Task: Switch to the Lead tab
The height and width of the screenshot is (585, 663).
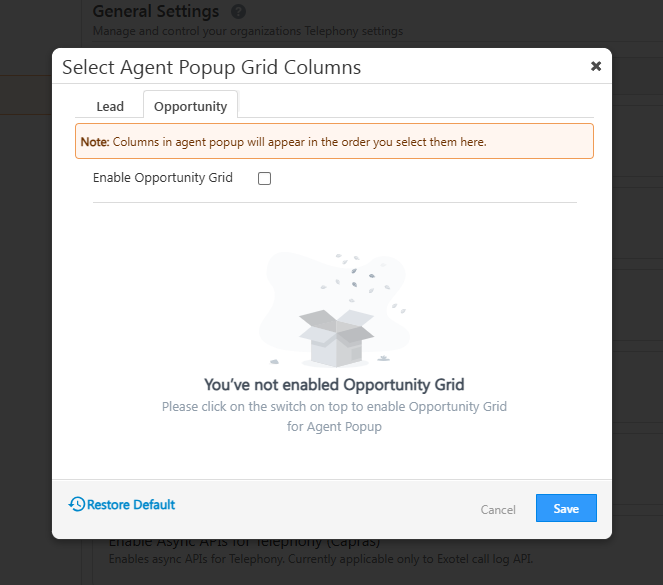Action: tap(110, 106)
